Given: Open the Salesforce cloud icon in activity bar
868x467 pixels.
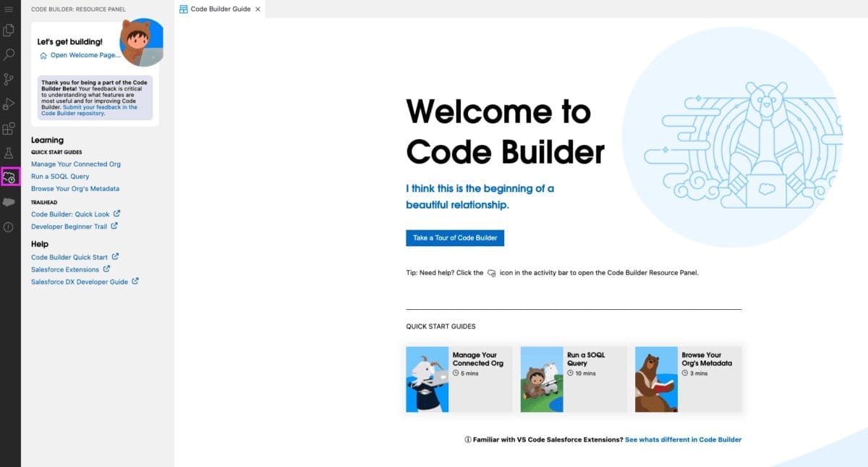Looking at the screenshot, I should [x=9, y=202].
